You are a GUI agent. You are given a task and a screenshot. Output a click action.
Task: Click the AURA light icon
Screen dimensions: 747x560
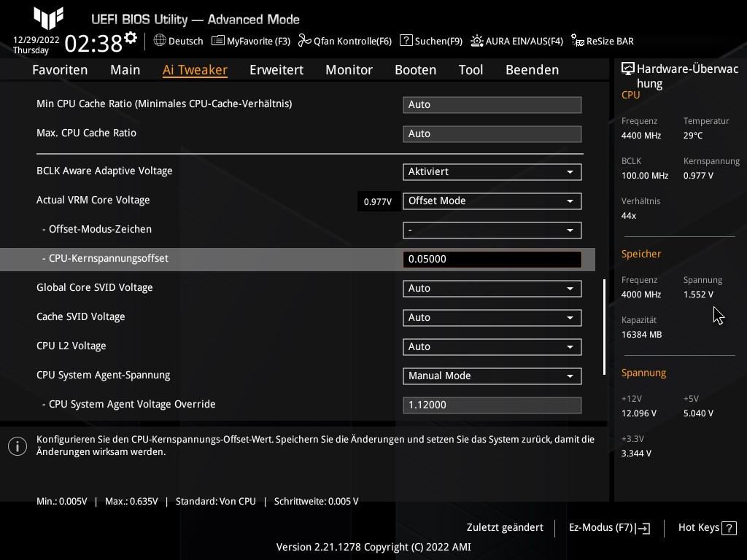477,41
